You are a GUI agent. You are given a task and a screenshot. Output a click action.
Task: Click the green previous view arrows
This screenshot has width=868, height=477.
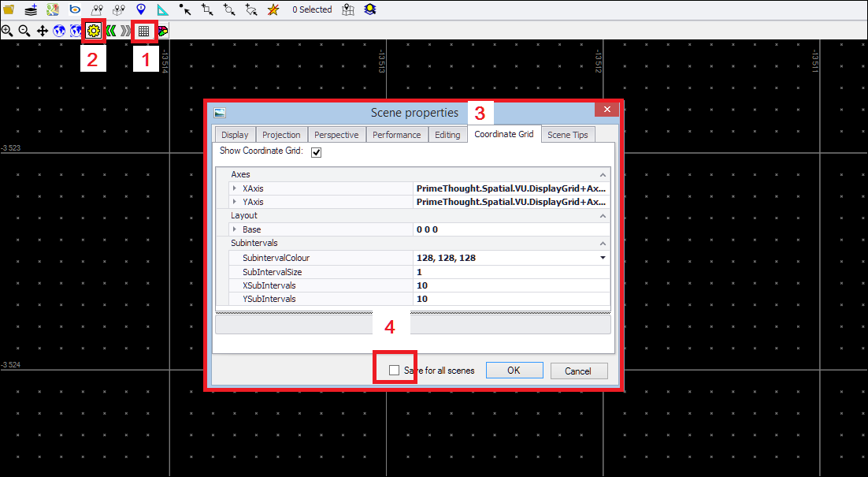pyautogui.click(x=111, y=32)
